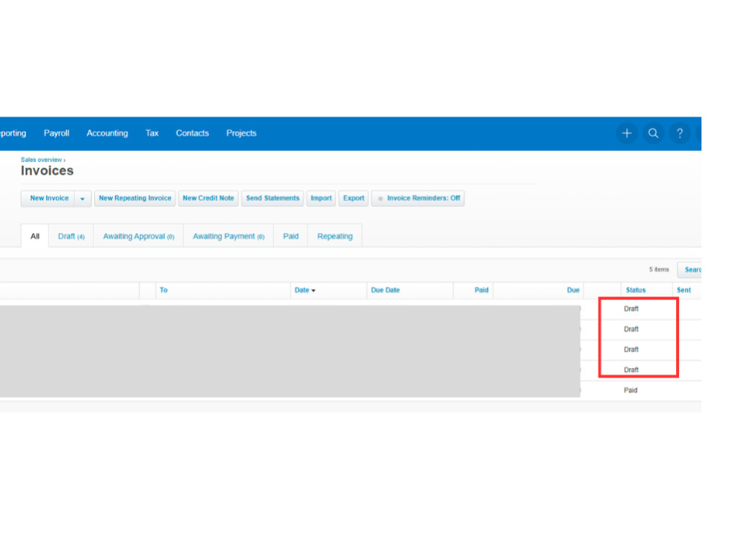Screen dimensions: 747x560
Task: Switch to the Awaiting Payment tab
Action: tap(229, 236)
